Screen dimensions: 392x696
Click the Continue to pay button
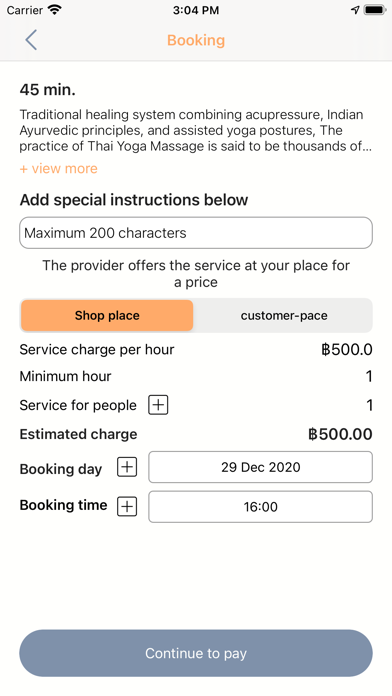196,653
